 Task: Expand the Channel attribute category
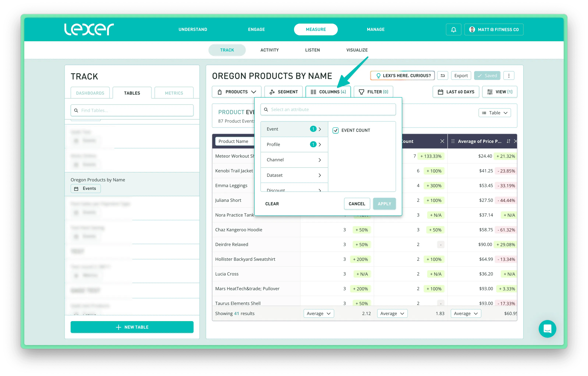tap(294, 160)
